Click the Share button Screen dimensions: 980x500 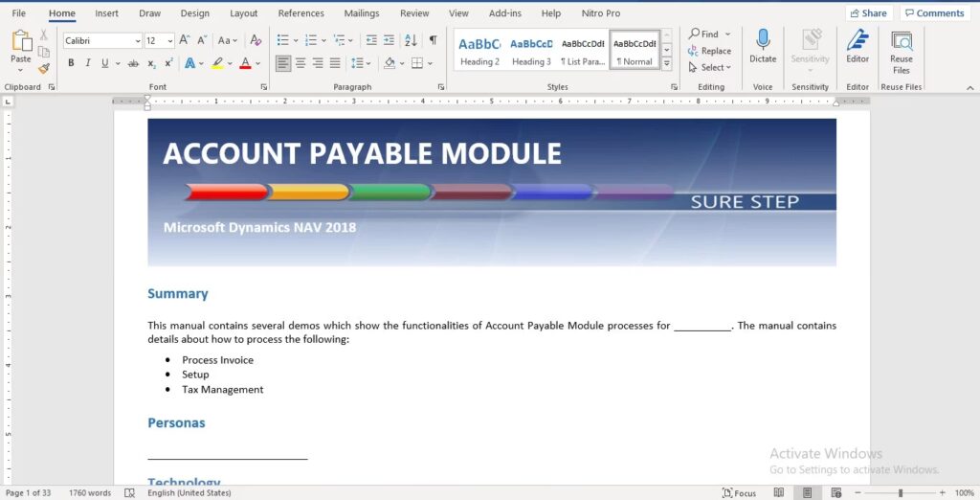[868, 13]
